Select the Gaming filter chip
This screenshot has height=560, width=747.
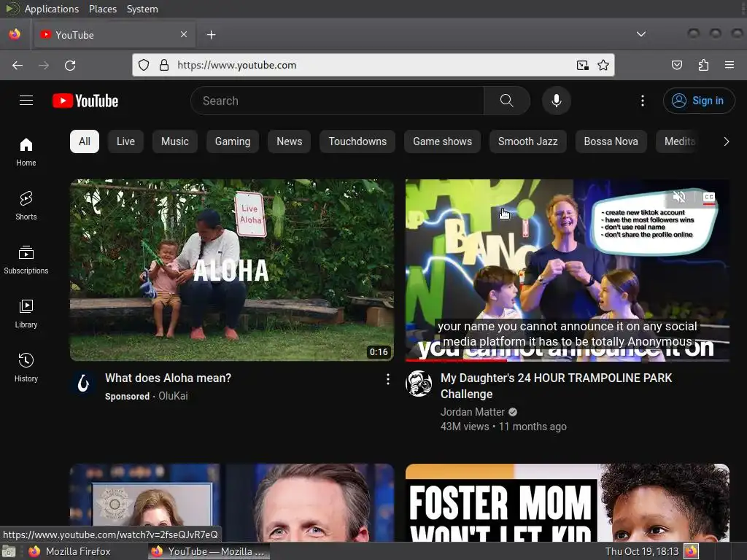point(233,141)
